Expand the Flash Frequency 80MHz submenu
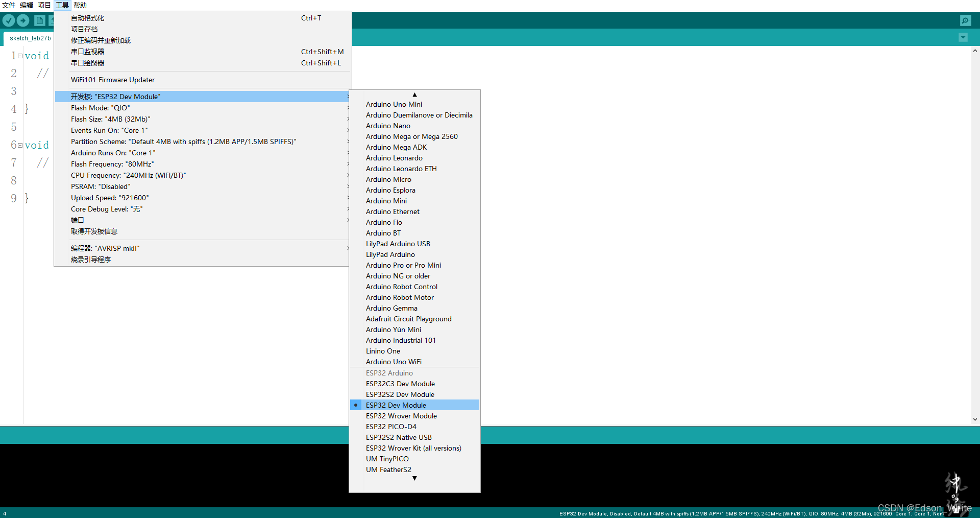 coord(203,164)
